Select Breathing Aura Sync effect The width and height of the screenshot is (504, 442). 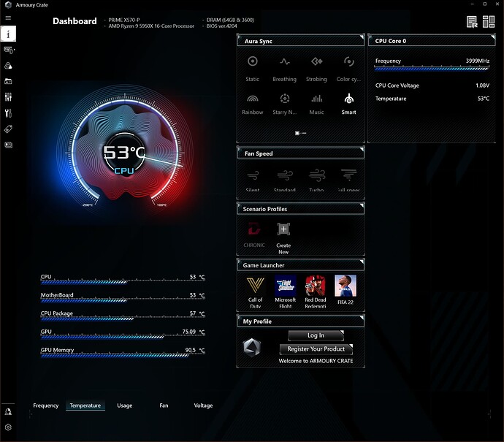click(284, 69)
